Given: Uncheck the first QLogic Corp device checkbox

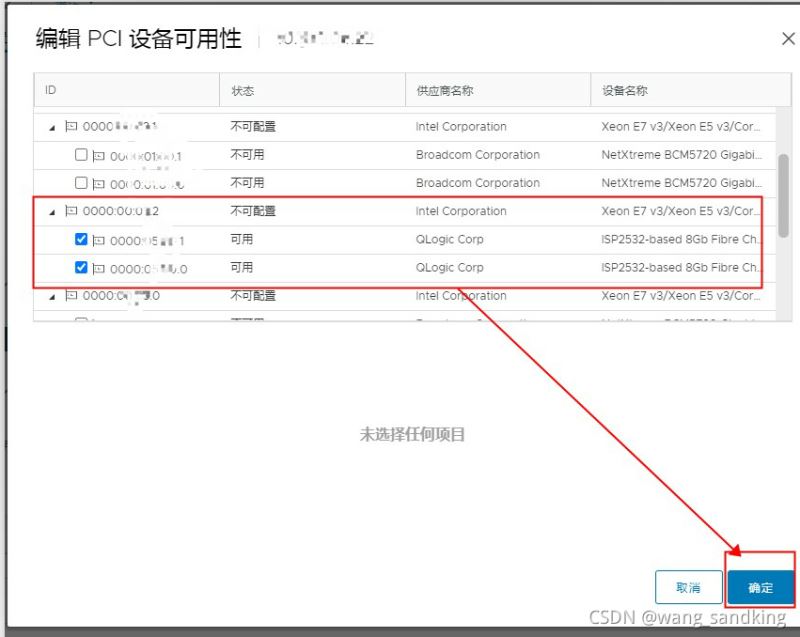Looking at the screenshot, I should tap(81, 240).
